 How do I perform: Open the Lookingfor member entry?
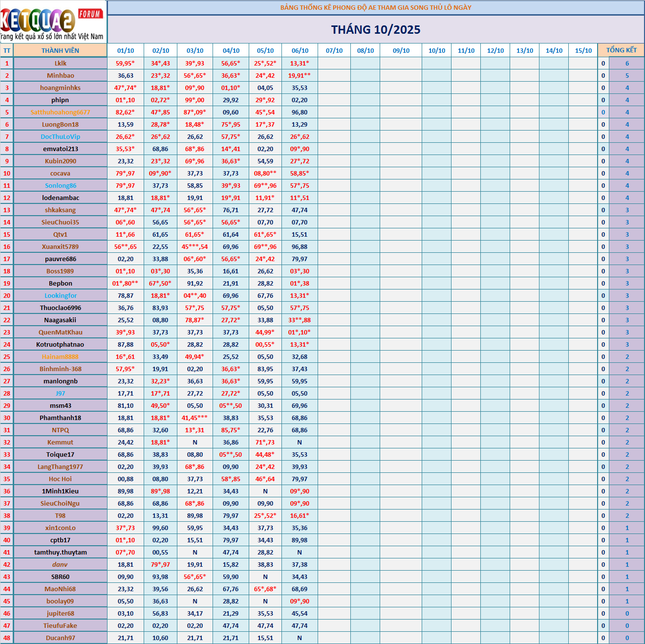pos(60,295)
